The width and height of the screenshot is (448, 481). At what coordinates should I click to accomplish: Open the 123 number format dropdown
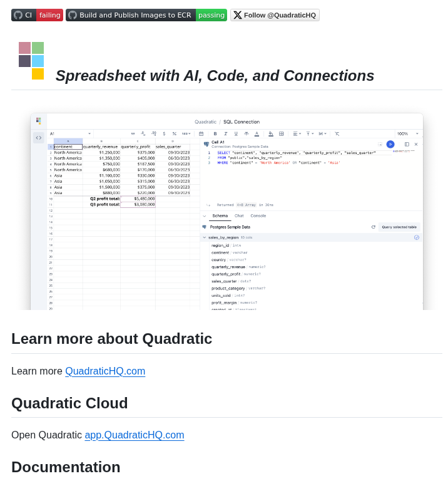186,134
